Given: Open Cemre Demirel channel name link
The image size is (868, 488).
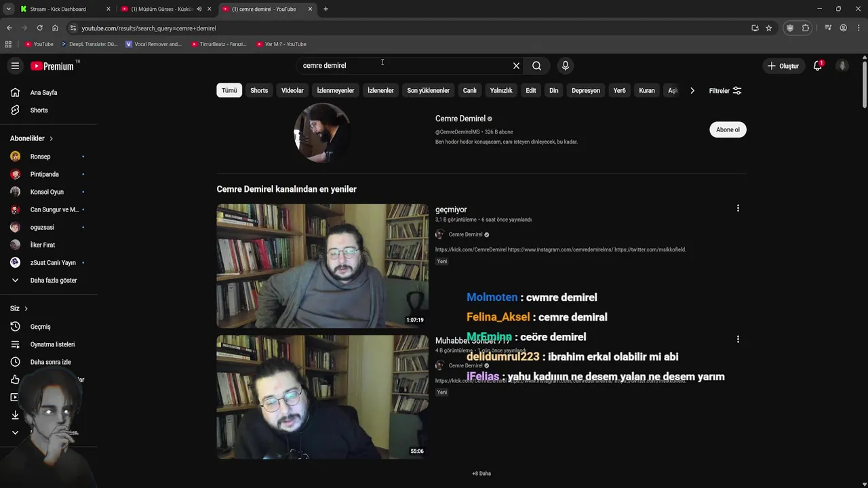Looking at the screenshot, I should (460, 119).
